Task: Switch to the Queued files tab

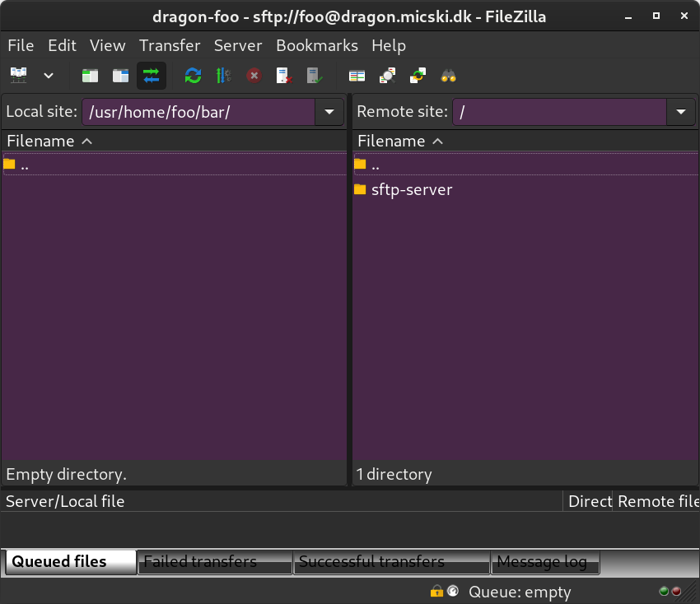Action: pyautogui.click(x=71, y=562)
